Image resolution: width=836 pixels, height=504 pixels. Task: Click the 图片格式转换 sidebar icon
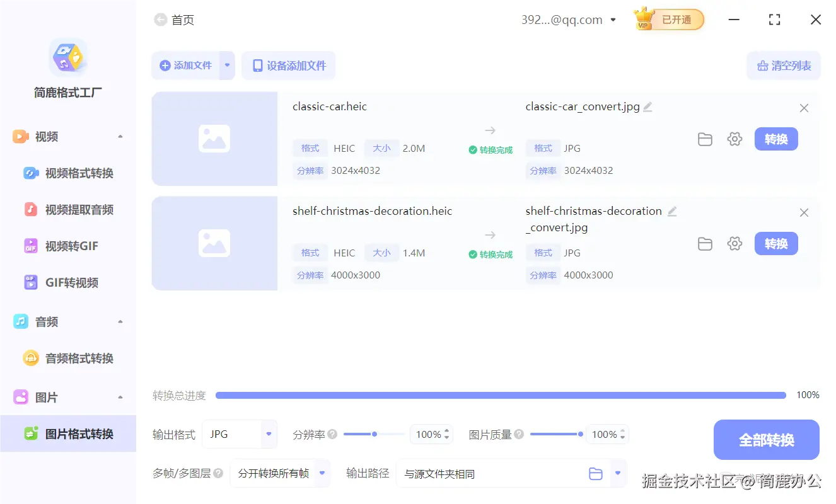coord(31,433)
